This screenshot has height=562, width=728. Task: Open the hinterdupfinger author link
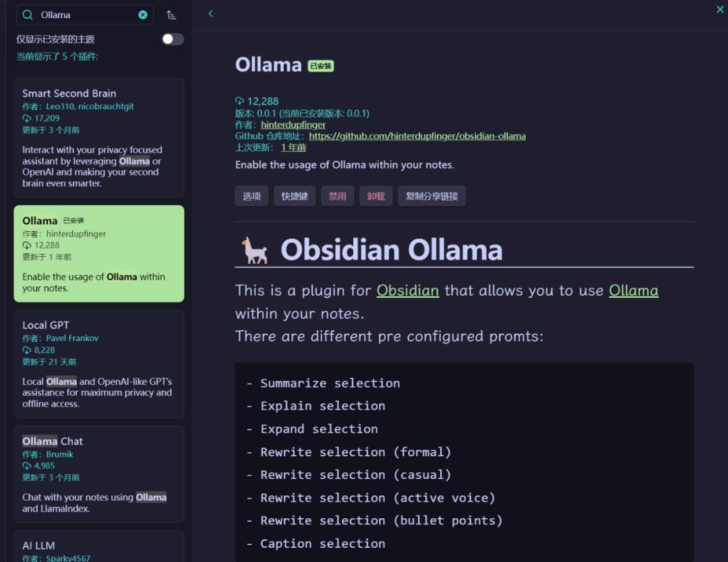[x=293, y=125]
